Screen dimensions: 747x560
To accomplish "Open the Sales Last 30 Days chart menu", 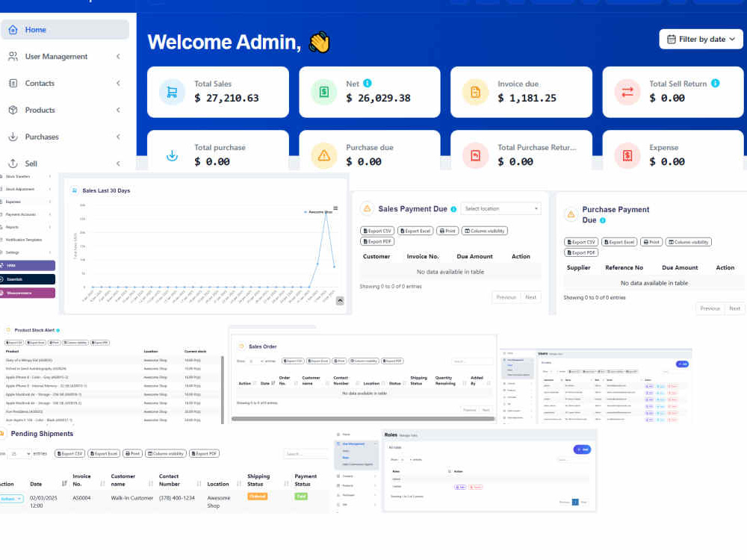I will point(335,208).
